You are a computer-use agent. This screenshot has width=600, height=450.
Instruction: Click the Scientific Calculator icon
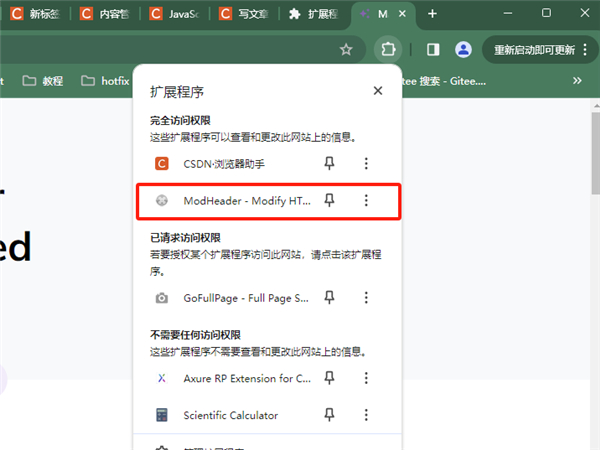tap(161, 415)
